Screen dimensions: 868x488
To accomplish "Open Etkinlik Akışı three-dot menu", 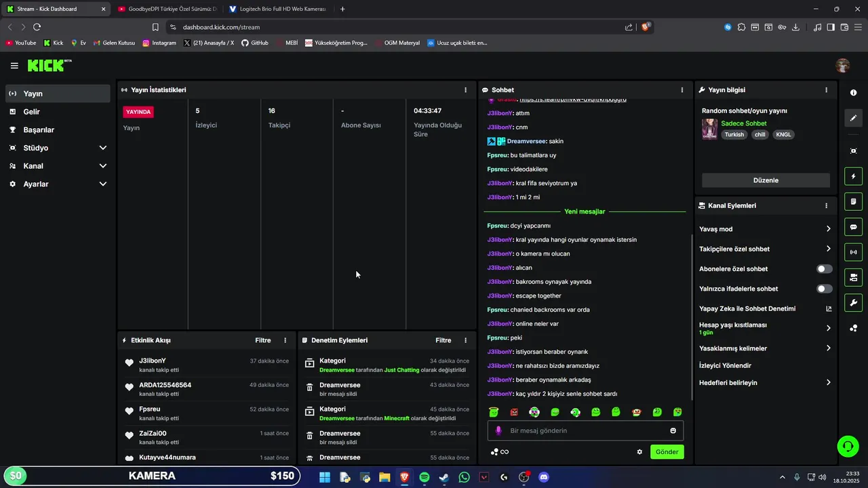I will click(x=285, y=340).
